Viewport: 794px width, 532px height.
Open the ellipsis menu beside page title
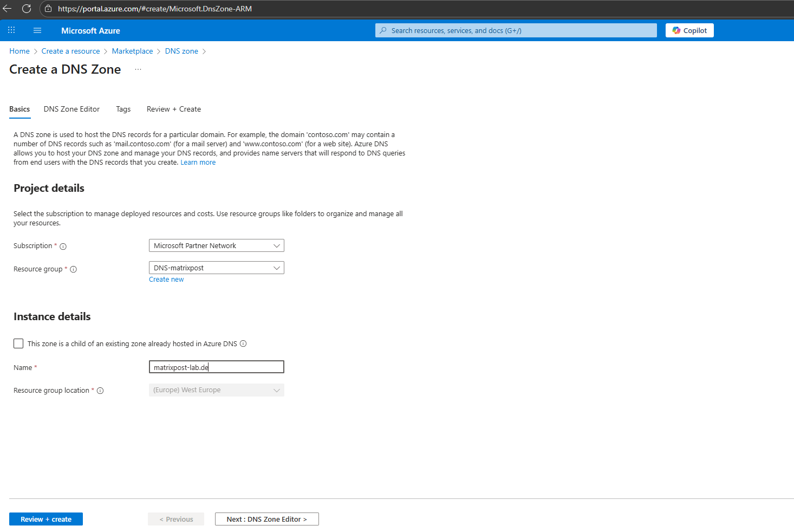pyautogui.click(x=138, y=69)
